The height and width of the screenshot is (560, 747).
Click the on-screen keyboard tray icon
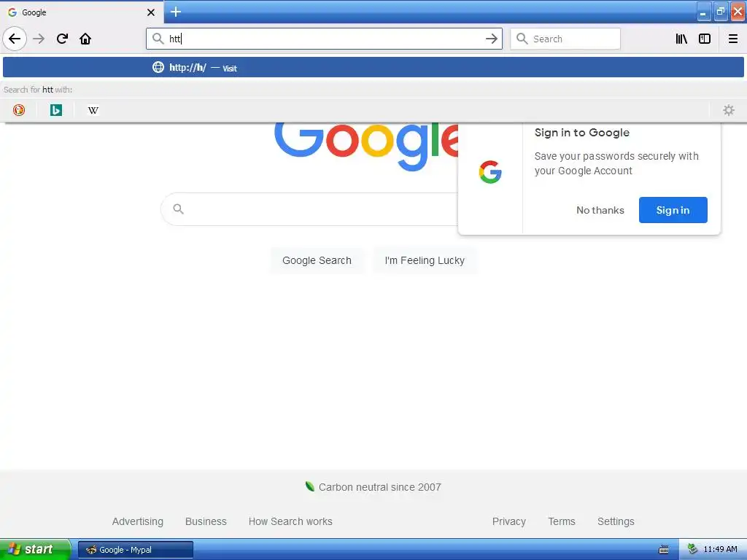(x=664, y=550)
